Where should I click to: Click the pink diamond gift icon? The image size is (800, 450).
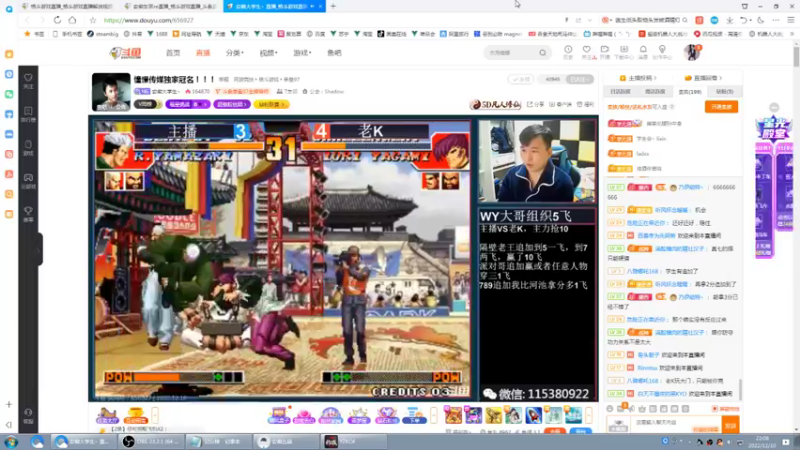386,415
